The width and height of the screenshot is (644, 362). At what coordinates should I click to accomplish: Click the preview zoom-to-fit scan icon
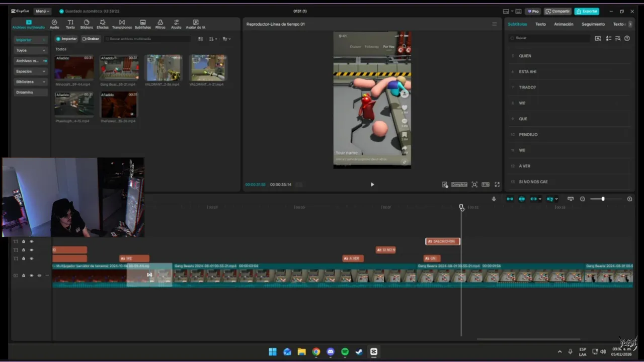click(474, 185)
